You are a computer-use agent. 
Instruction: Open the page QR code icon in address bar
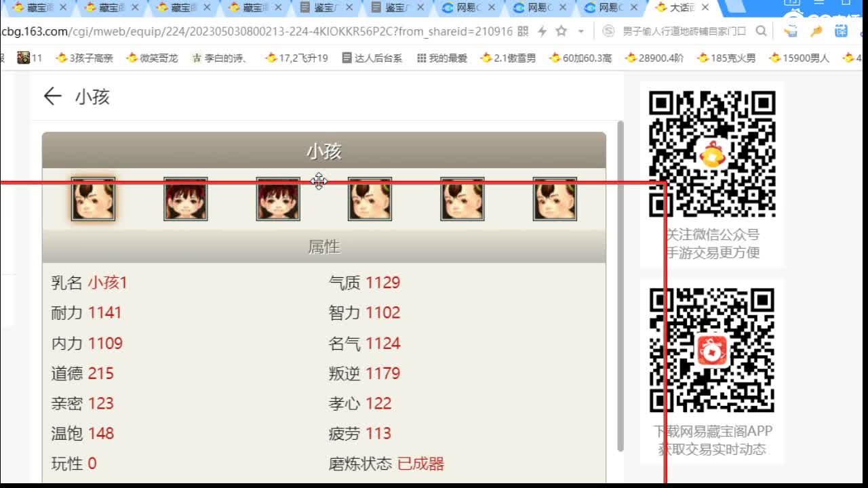[523, 31]
